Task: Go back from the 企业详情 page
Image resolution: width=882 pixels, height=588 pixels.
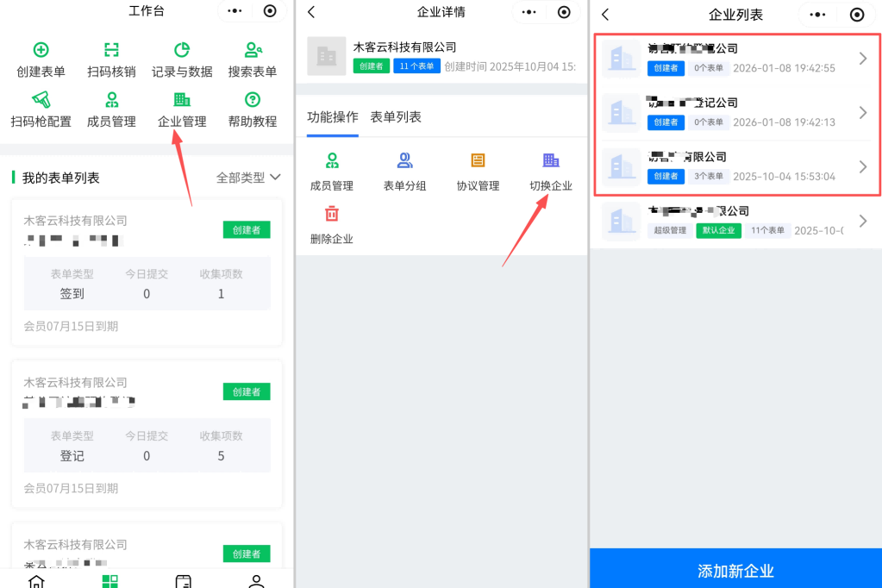Action: pyautogui.click(x=311, y=12)
